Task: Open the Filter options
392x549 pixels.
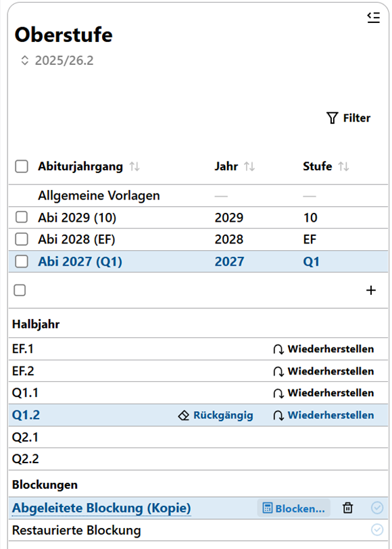Action: 349,118
